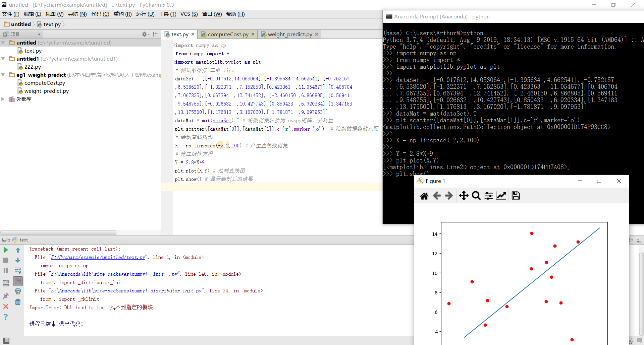Move up the stack trace with blue arrow

click(x=18, y=250)
